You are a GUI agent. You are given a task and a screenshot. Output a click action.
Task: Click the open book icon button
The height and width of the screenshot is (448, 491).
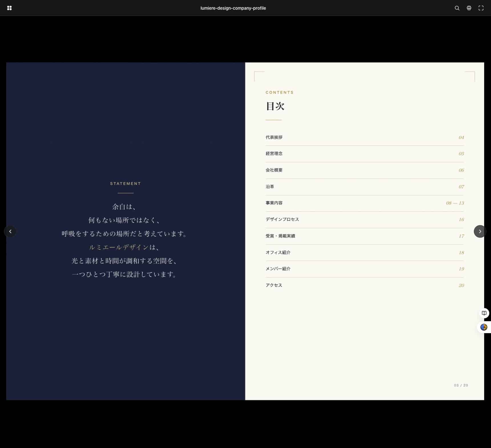tap(484, 313)
